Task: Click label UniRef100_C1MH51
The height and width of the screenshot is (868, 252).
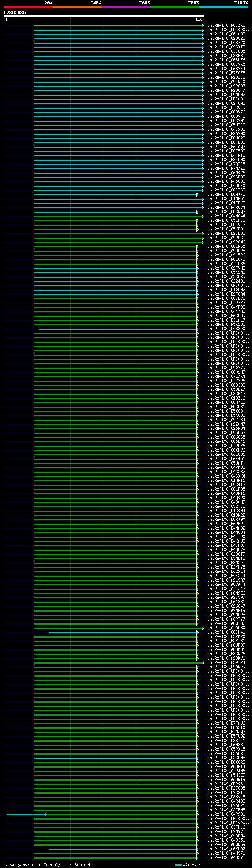Action: point(226,199)
